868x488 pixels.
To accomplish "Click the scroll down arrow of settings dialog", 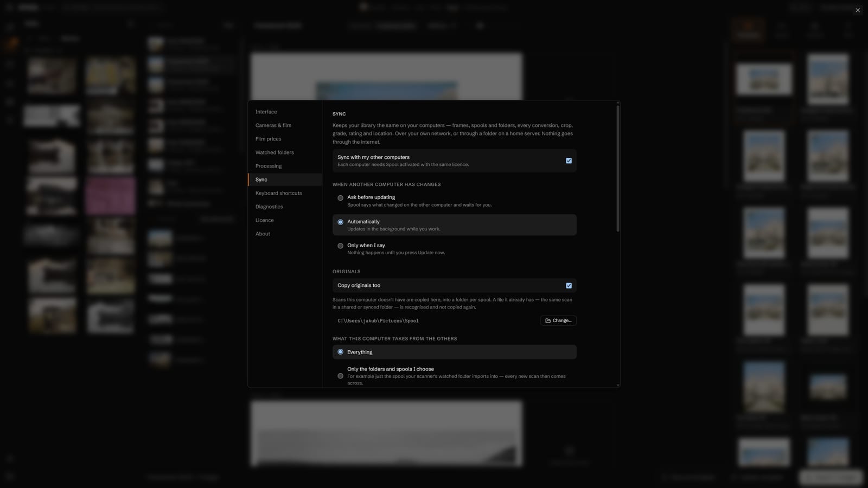I will coord(618,385).
